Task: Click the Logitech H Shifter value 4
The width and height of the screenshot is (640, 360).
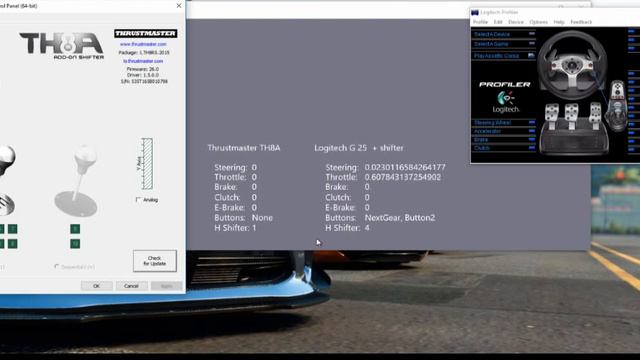Action: point(367,228)
